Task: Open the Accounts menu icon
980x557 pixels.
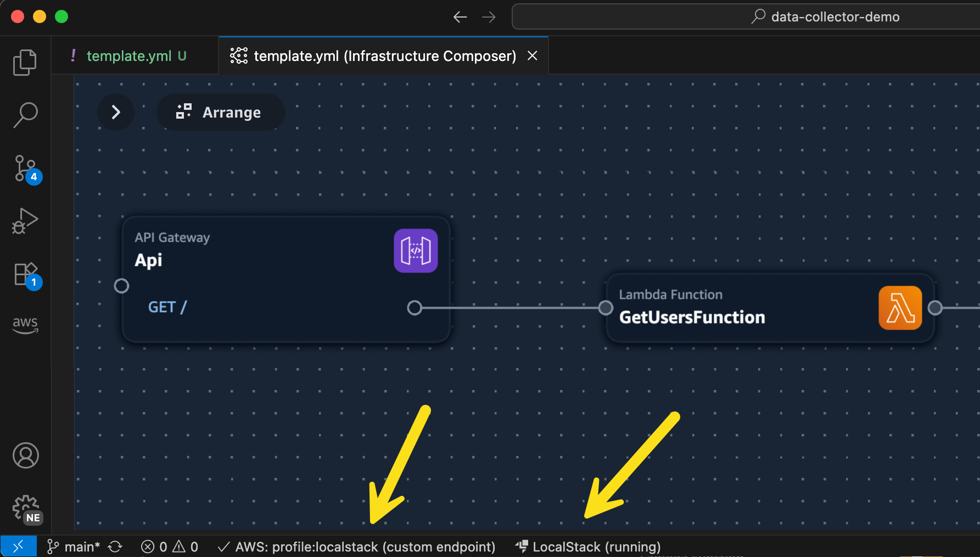Action: [x=25, y=455]
